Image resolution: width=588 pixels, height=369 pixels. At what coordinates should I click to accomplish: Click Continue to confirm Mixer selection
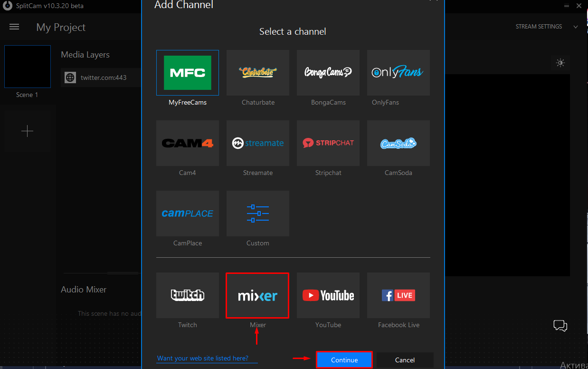pyautogui.click(x=344, y=360)
